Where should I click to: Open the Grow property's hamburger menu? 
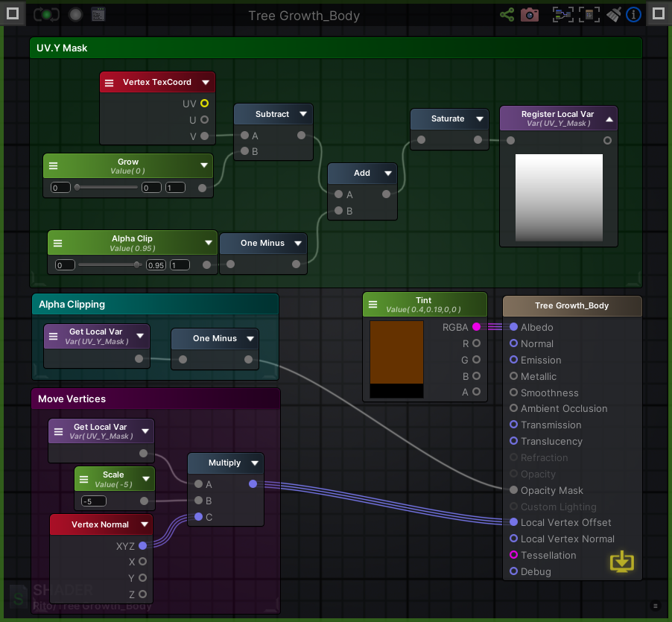coord(52,165)
